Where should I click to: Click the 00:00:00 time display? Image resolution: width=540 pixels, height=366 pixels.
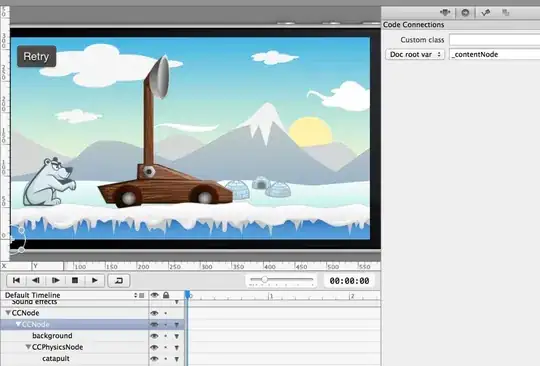coord(349,281)
